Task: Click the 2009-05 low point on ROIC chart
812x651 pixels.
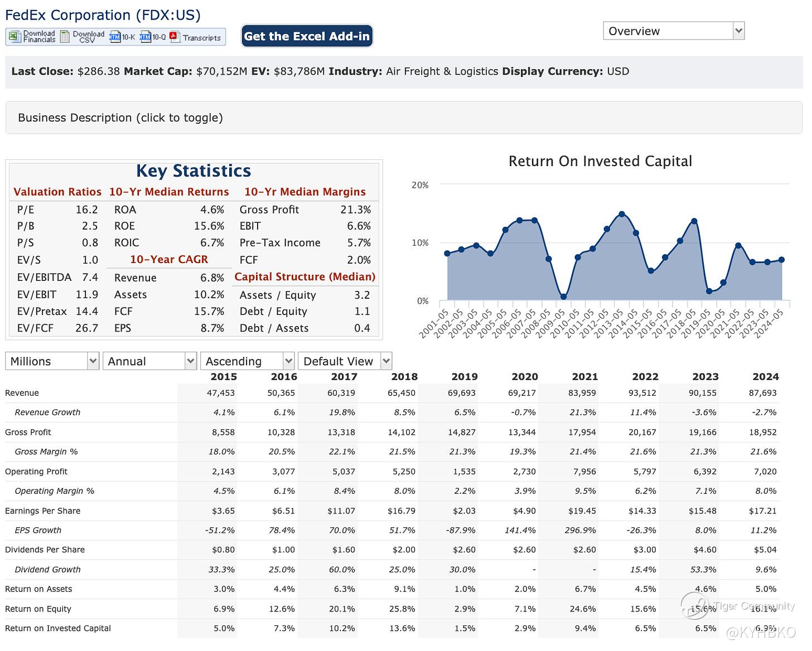Action: 564,297
